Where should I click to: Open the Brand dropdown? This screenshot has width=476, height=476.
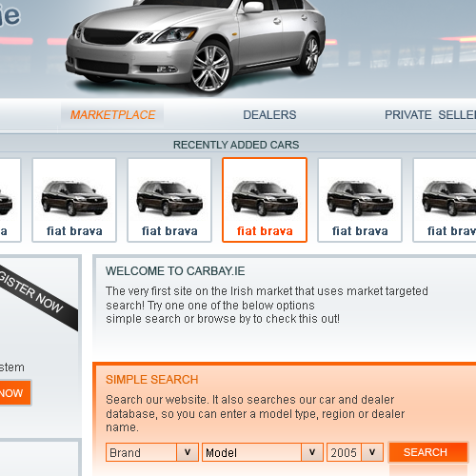(152, 452)
